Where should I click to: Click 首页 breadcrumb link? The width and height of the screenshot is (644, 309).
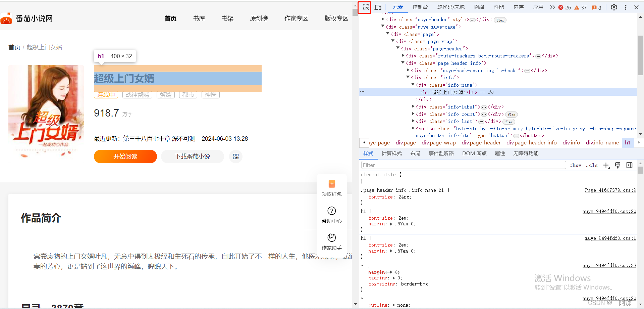(x=14, y=47)
